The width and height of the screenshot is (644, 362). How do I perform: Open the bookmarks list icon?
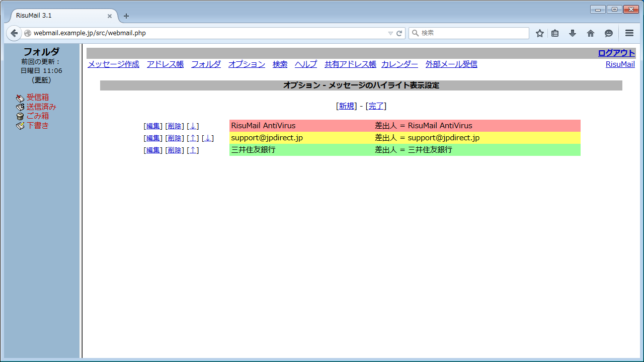tap(555, 33)
